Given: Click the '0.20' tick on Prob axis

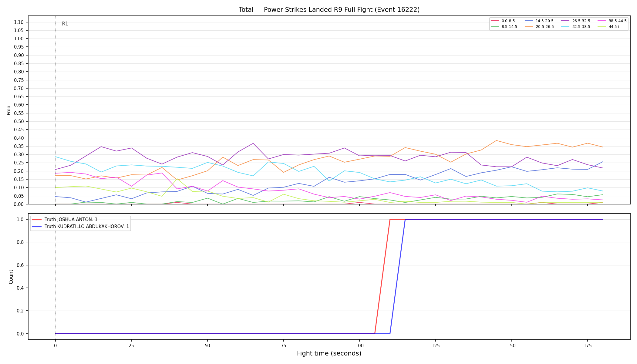Looking at the screenshot, I should click(19, 171).
